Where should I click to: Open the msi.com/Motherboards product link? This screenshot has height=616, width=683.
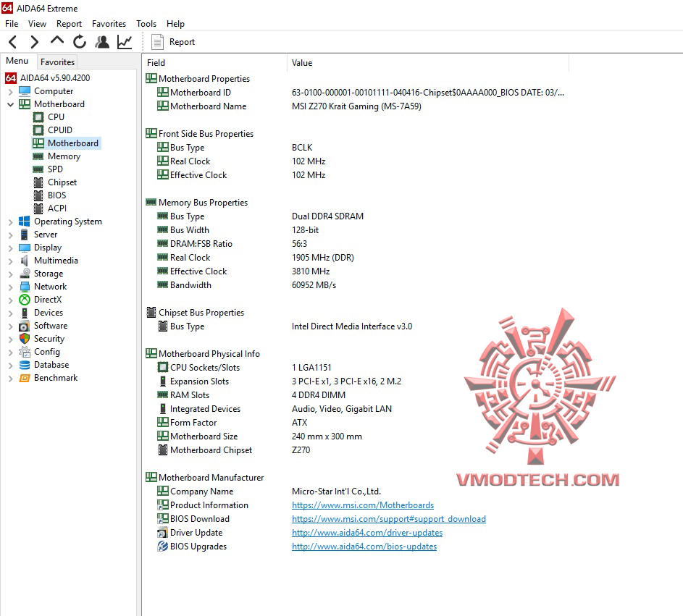pos(363,505)
